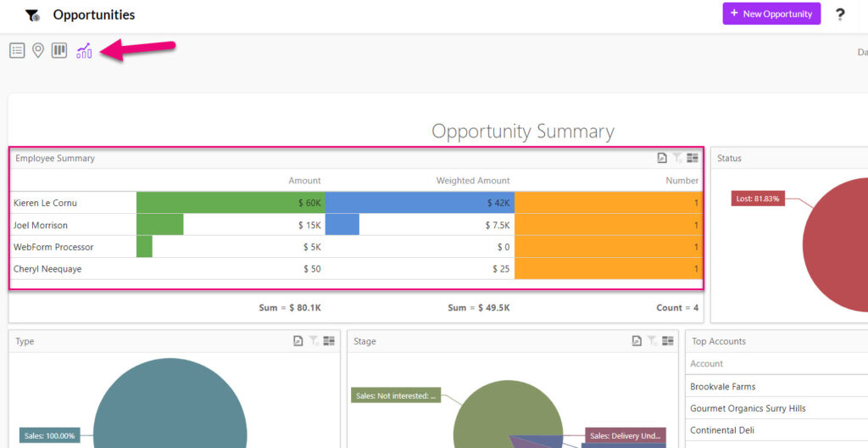Sort by the Amount column header
868x448 pixels.
pyautogui.click(x=304, y=181)
